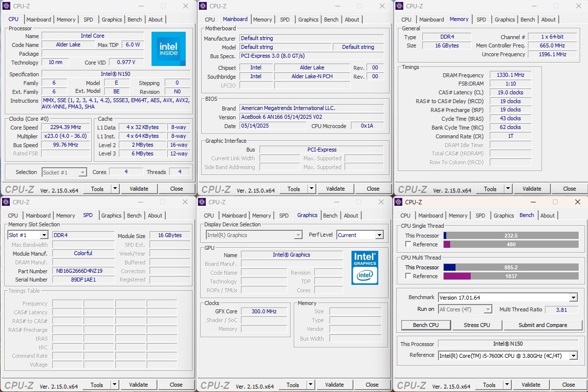The height and width of the screenshot is (392, 588).
Task: Click the CPU-Z title bar icon of the CPU window
Action: coord(6,6)
